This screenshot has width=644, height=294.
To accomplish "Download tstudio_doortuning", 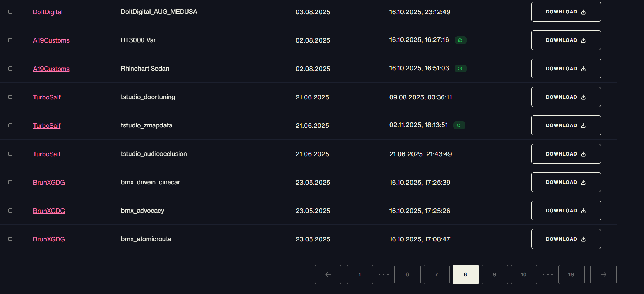I will pos(566,97).
